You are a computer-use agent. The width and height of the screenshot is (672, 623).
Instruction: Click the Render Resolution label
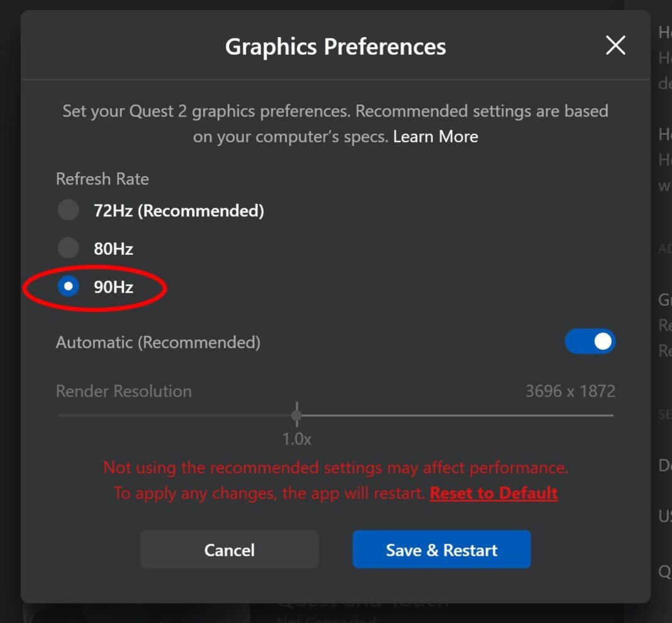[123, 391]
